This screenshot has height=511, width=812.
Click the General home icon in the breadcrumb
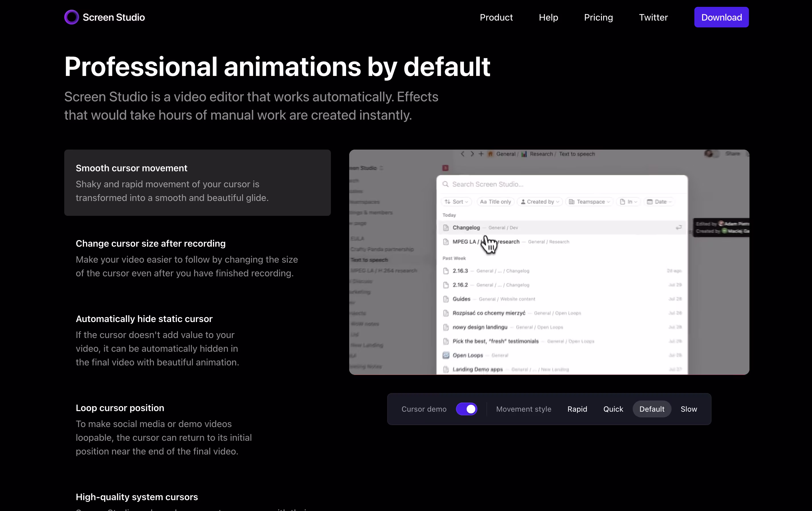491,154
